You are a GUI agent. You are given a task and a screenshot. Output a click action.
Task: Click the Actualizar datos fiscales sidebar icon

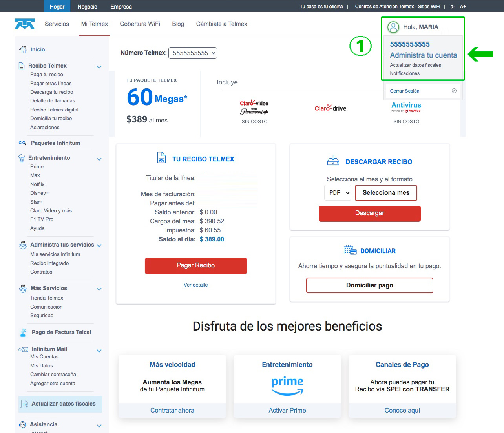pyautogui.click(x=24, y=404)
